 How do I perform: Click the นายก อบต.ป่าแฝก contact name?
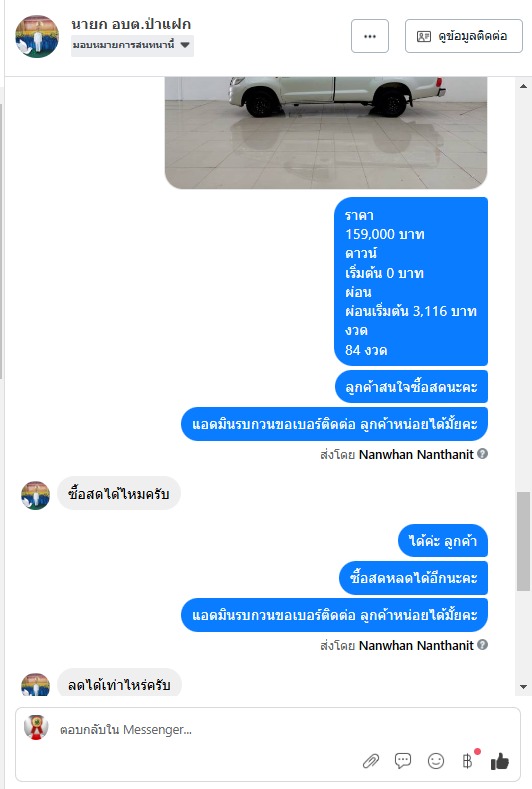(131, 24)
